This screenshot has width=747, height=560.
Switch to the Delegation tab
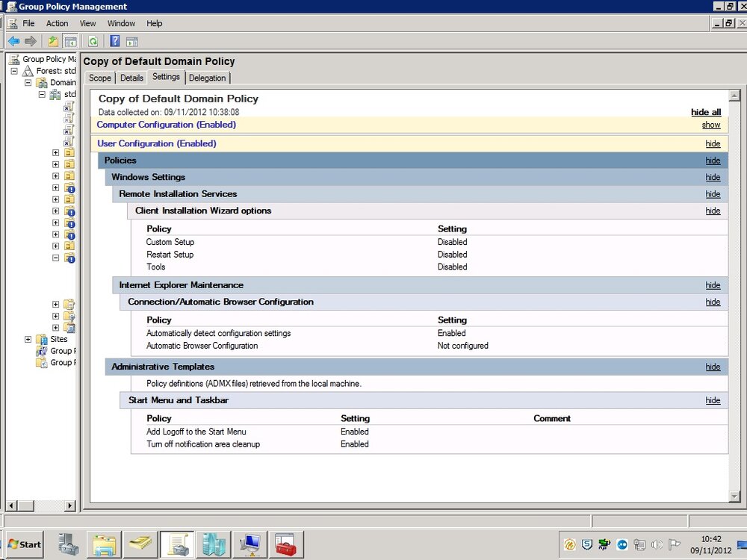click(x=207, y=78)
